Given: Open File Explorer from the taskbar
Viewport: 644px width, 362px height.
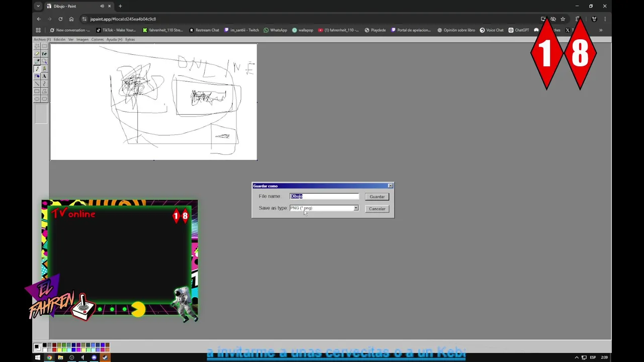Looking at the screenshot, I should [60, 357].
